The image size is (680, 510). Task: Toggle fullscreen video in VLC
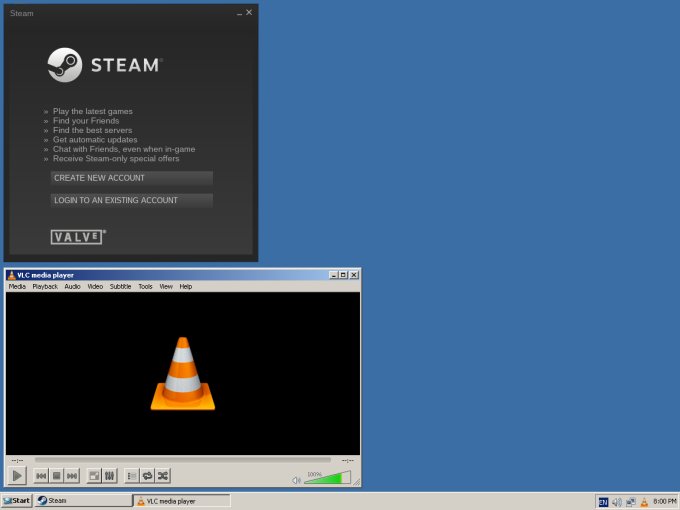pos(94,476)
